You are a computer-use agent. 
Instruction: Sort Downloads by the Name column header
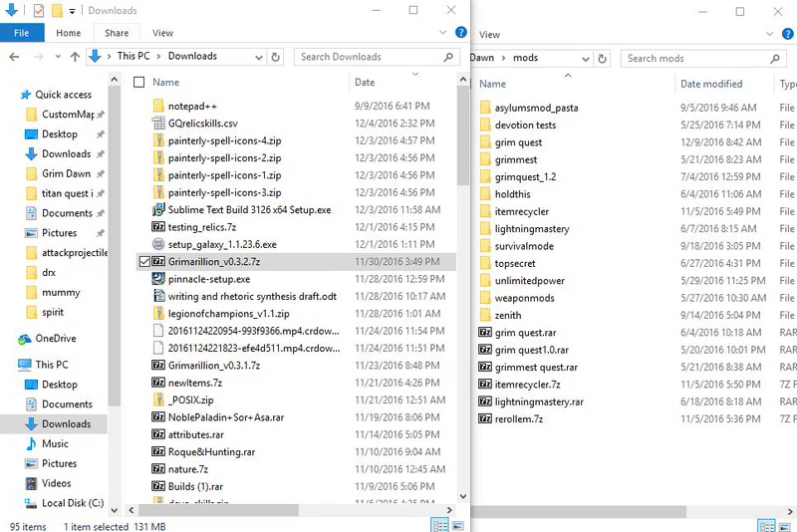[x=165, y=82]
